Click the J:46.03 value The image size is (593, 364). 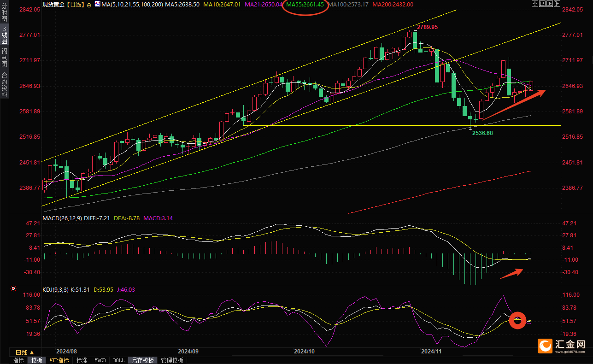pyautogui.click(x=127, y=290)
